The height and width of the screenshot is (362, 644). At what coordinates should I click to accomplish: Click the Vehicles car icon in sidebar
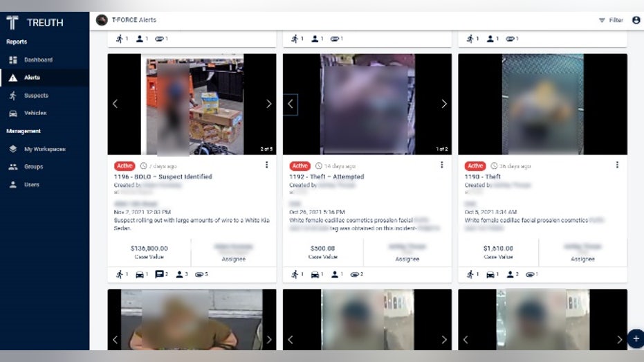coord(13,114)
